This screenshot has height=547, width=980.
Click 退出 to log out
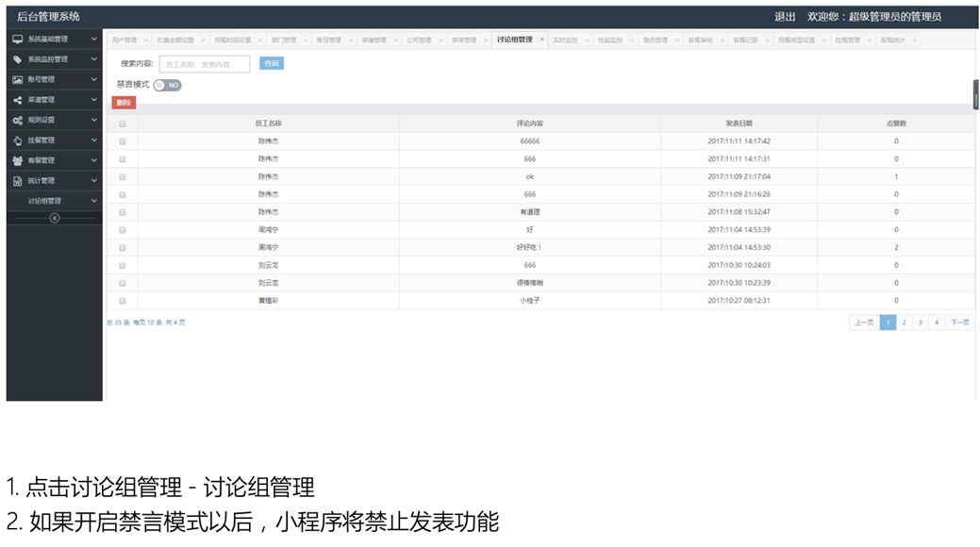pos(785,16)
